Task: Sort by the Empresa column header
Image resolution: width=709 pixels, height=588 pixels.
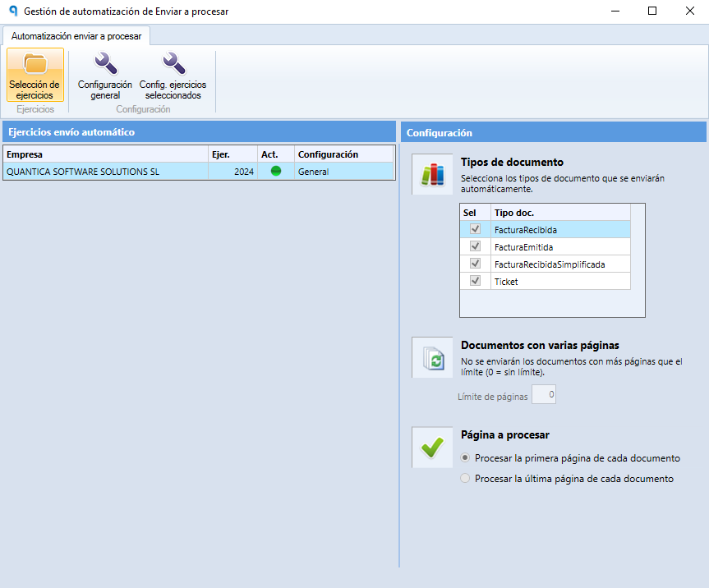Action: click(x=106, y=154)
